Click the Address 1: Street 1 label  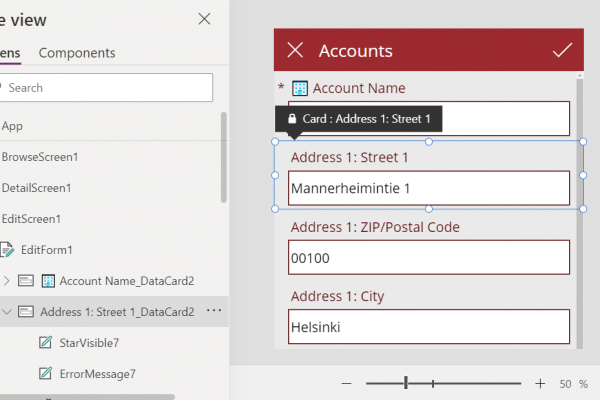click(x=349, y=157)
